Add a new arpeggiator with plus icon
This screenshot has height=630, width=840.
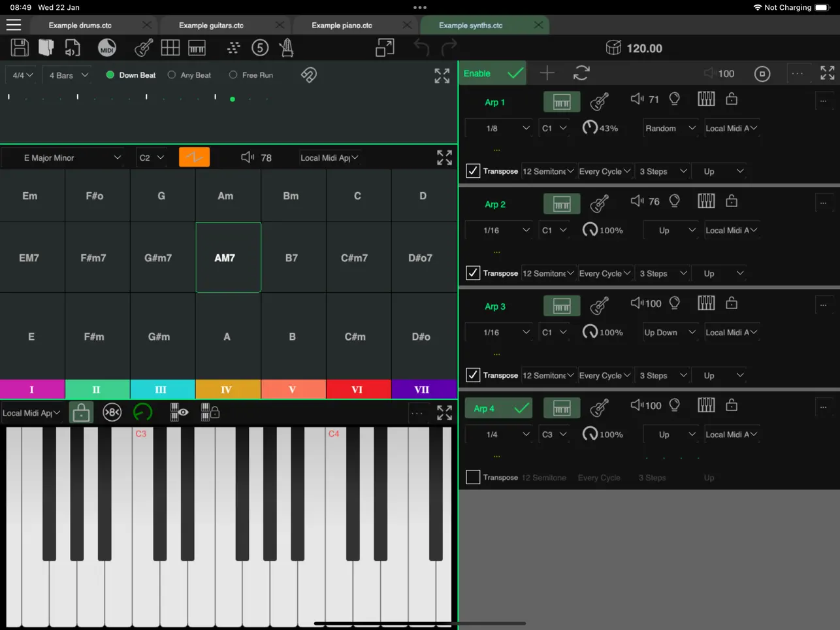pyautogui.click(x=547, y=73)
